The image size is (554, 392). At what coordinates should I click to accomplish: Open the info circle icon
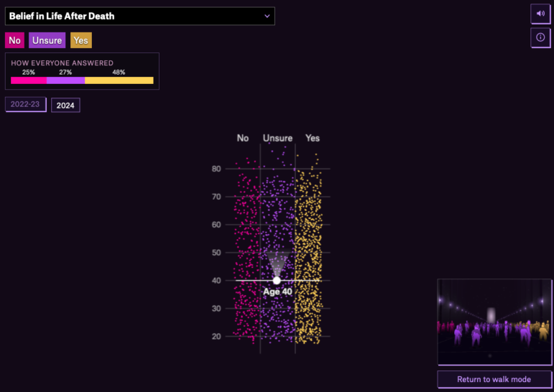540,37
